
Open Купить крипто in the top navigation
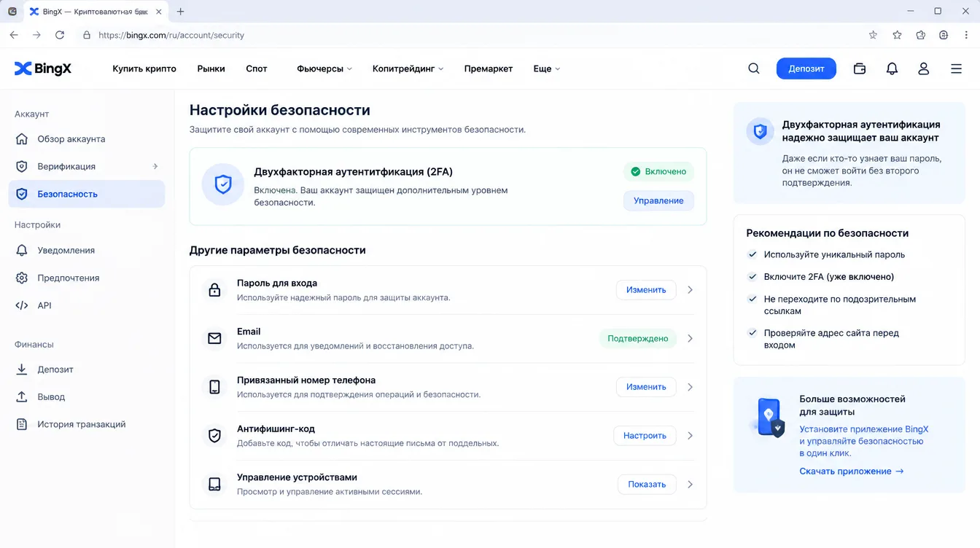pos(144,68)
